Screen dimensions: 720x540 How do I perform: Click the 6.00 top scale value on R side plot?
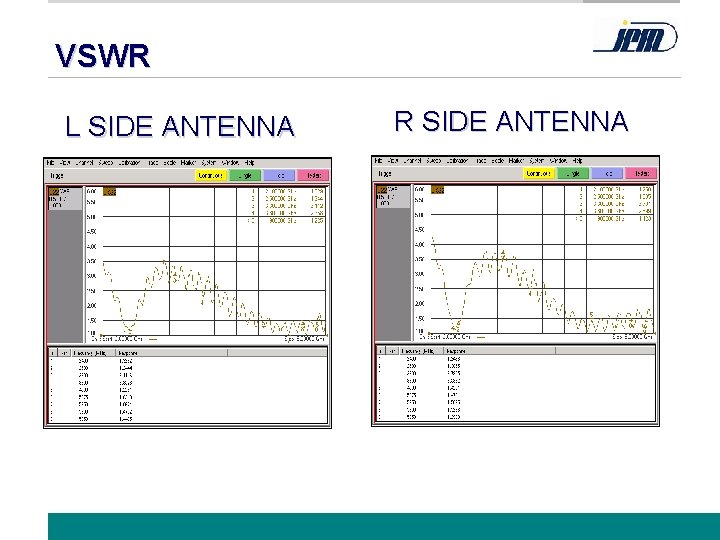point(419,189)
